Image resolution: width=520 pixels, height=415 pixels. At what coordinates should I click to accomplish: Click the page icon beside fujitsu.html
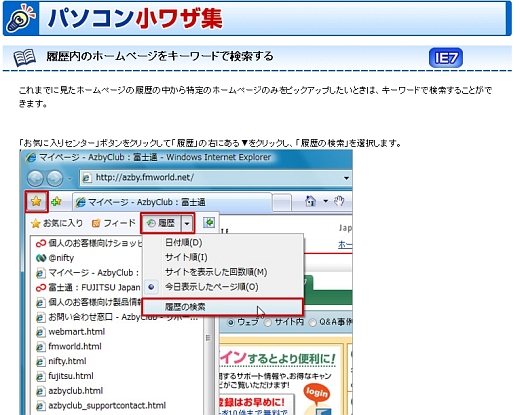pyautogui.click(x=40, y=376)
